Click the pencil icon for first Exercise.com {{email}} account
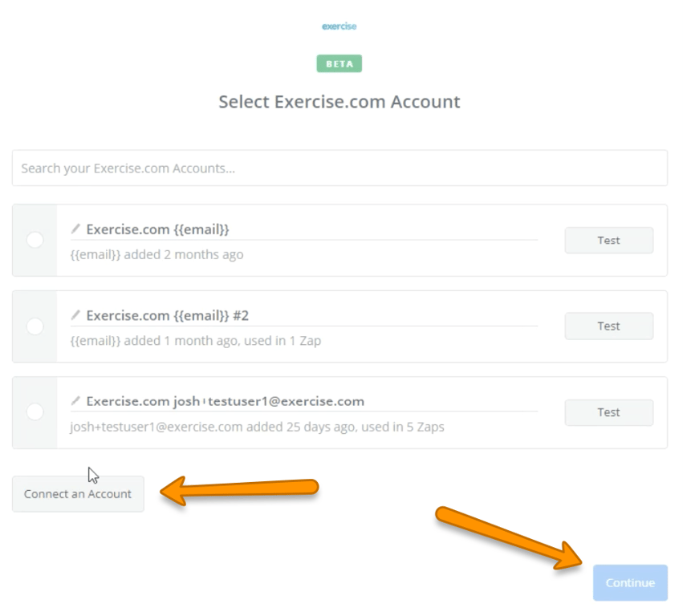The width and height of the screenshot is (683, 616). click(76, 229)
